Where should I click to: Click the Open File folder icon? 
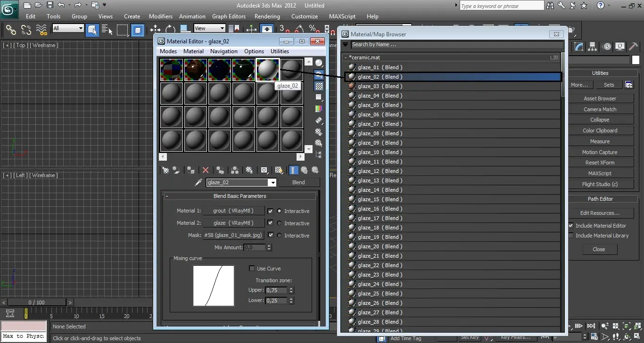pyautogui.click(x=39, y=5)
